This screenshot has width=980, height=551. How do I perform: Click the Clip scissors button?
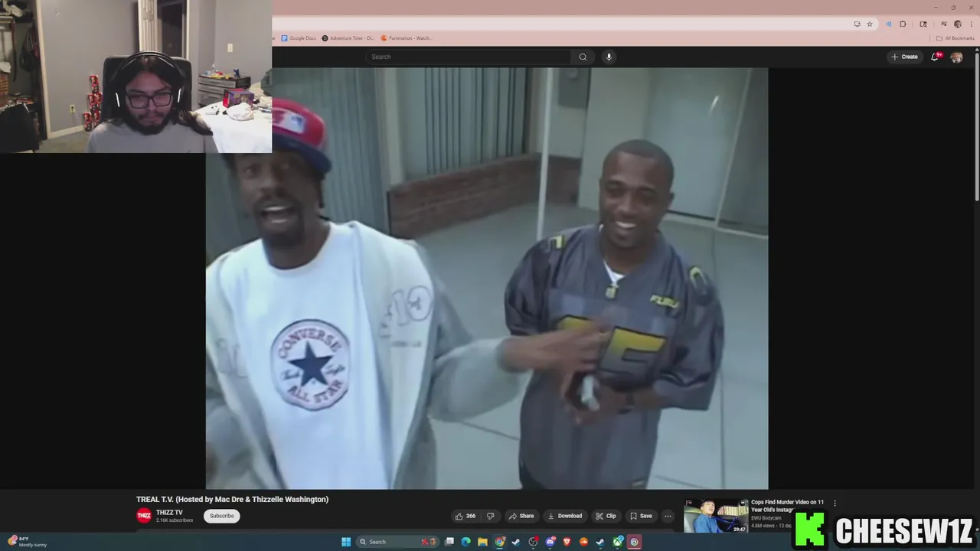tap(606, 516)
